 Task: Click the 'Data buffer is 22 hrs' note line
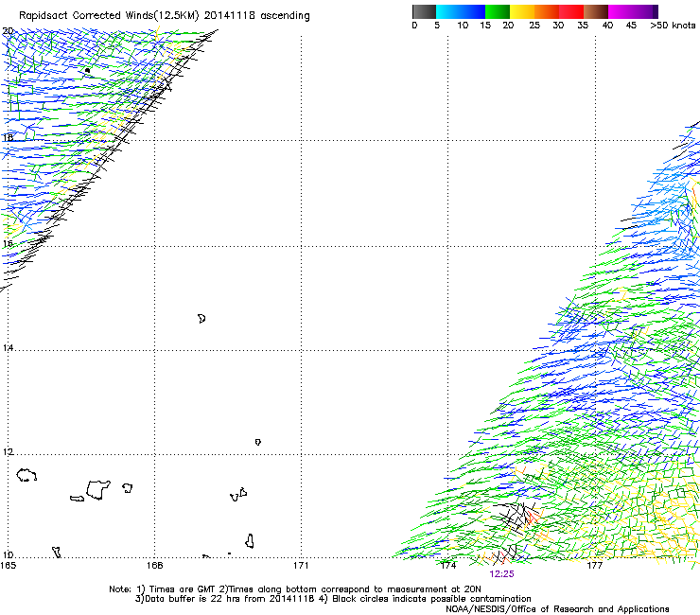click(x=333, y=599)
